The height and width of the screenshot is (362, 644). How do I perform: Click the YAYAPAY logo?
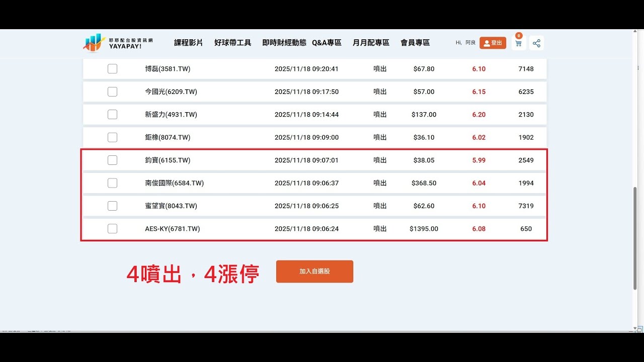119,43
